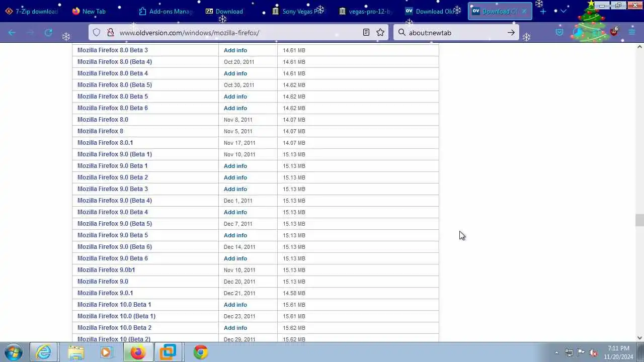Show site security lock information
This screenshot has height=362, width=644.
(x=110, y=33)
